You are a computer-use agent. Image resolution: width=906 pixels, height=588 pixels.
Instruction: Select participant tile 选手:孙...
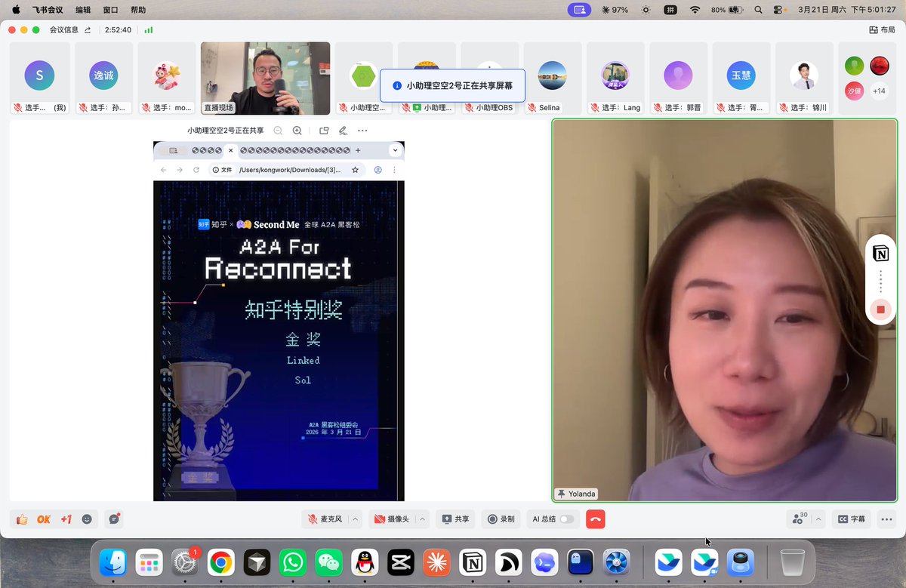coord(103,78)
